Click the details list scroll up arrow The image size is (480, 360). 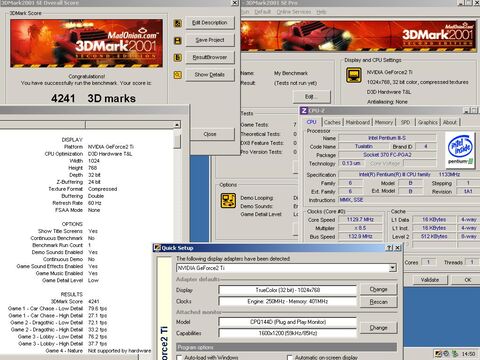tap(177, 125)
